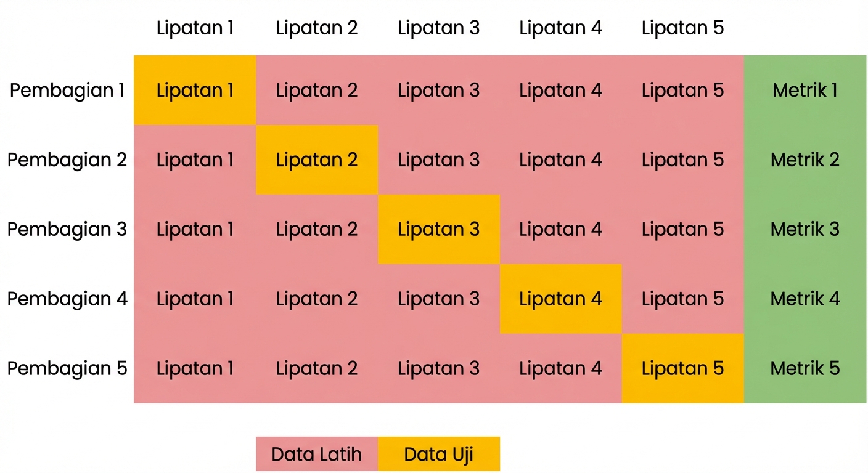Click the Data Latih legend swatch

point(316,455)
